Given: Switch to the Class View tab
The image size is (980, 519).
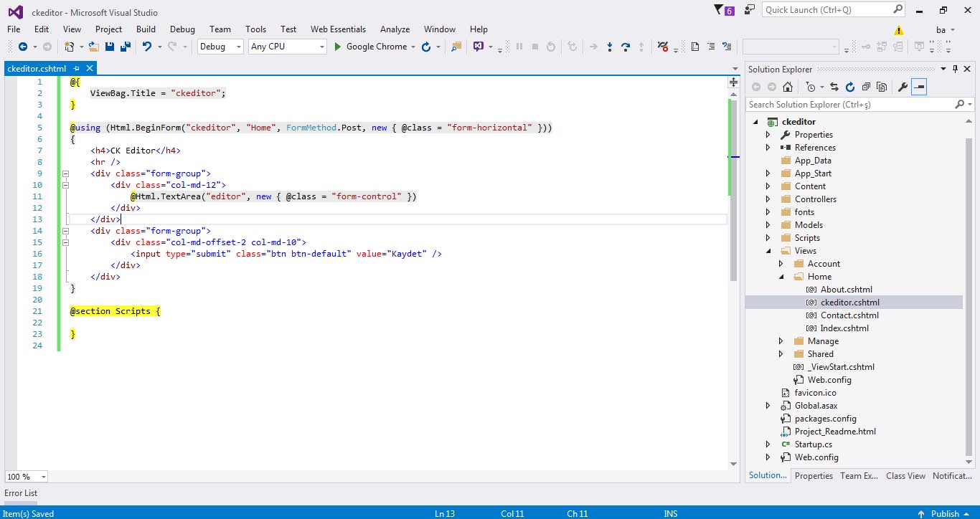Looking at the screenshot, I should [x=905, y=475].
